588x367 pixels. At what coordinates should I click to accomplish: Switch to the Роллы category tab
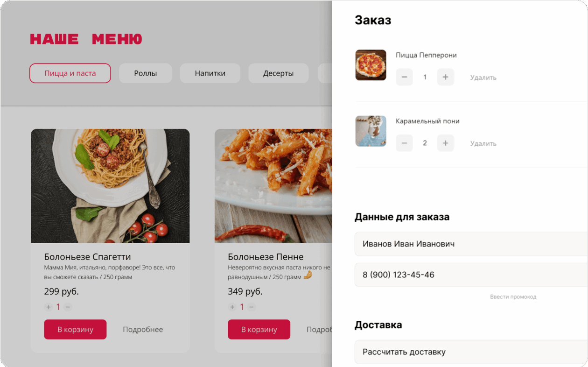pos(146,73)
